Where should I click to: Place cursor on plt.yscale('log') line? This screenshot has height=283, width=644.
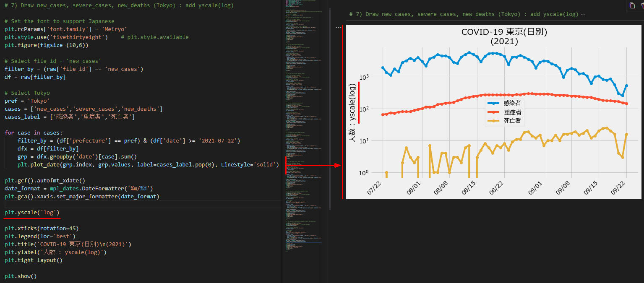click(32, 213)
